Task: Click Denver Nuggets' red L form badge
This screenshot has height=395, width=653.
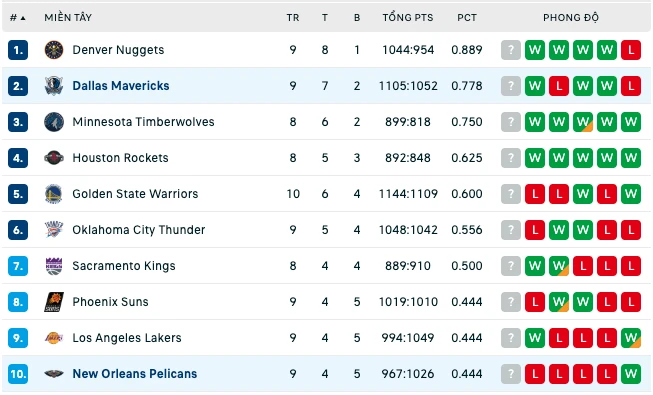Action: click(631, 50)
